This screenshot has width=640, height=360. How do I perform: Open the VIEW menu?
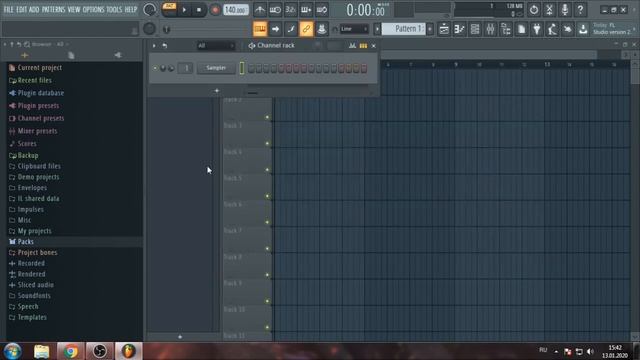tap(74, 9)
